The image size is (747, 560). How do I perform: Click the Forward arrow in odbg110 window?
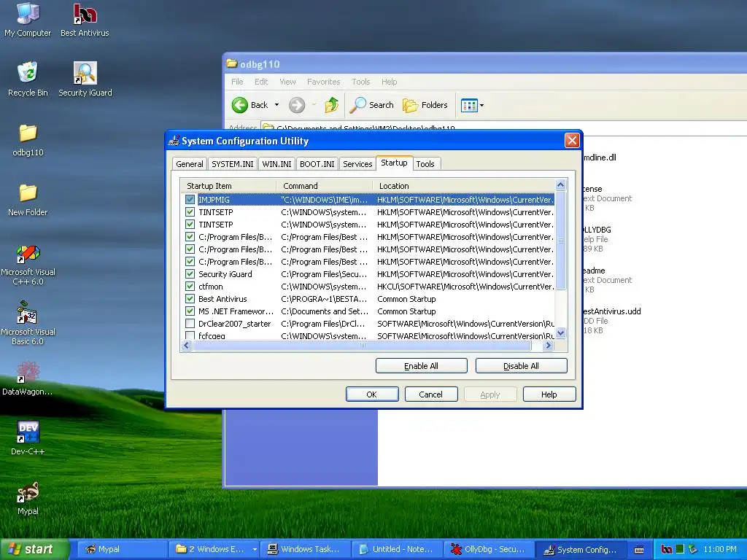tap(297, 105)
